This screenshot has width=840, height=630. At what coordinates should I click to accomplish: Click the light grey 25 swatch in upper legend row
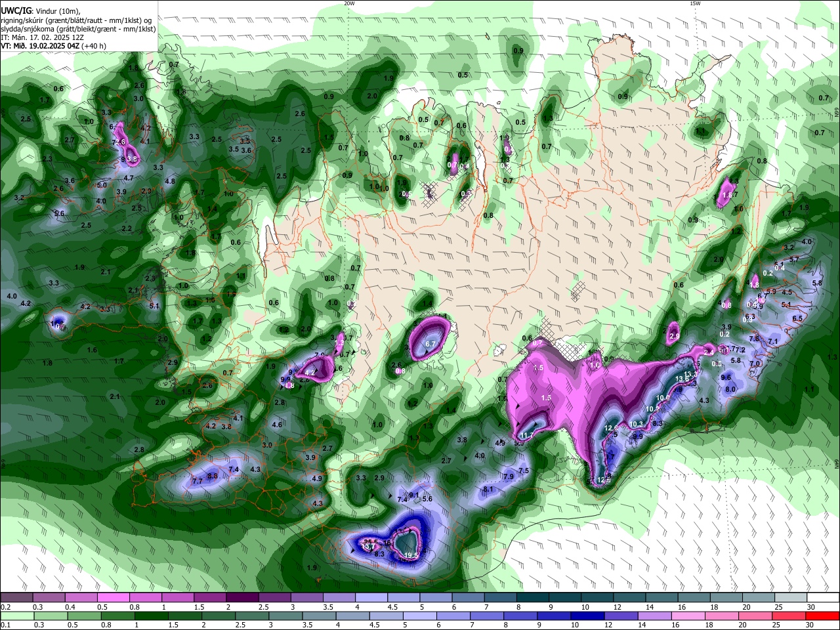pos(791,598)
